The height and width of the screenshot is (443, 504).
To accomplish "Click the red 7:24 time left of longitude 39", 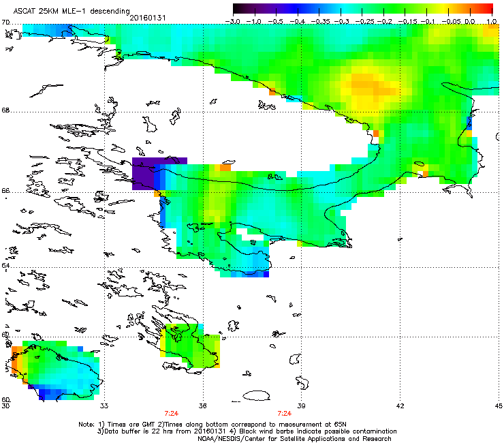I will (x=285, y=414).
